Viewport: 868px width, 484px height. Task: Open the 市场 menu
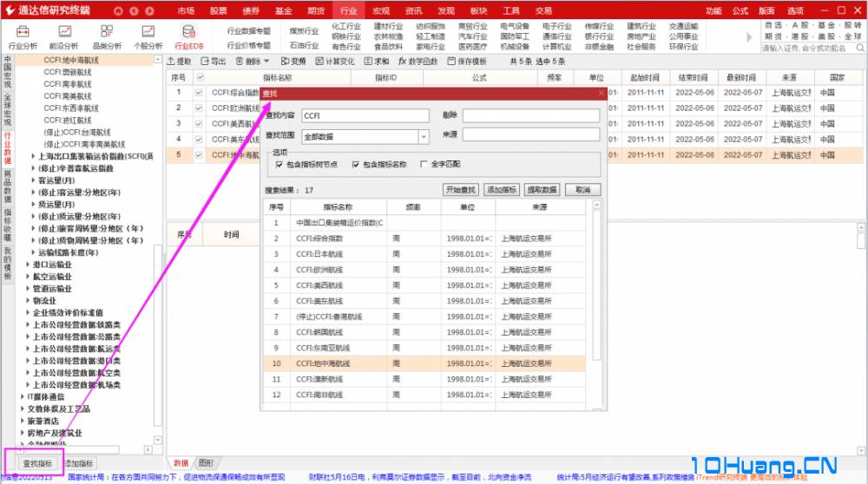[186, 10]
